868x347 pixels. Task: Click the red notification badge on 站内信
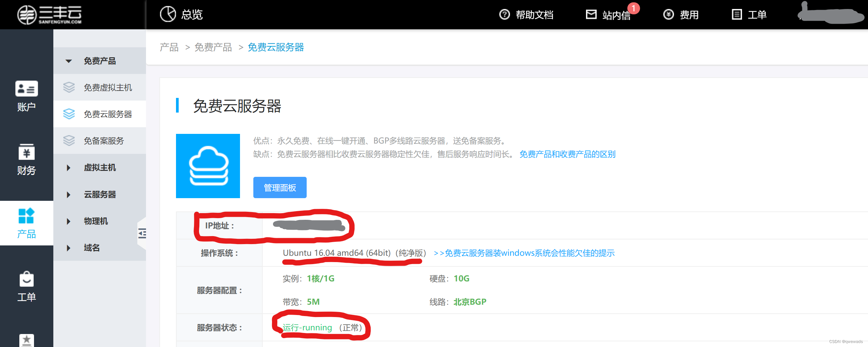point(633,8)
